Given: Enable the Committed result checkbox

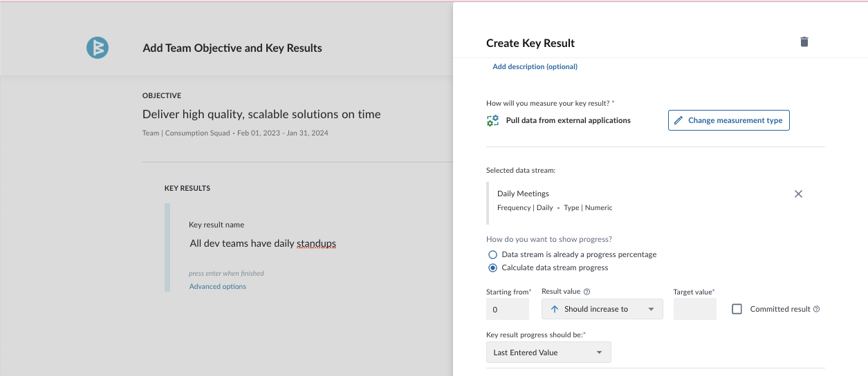Looking at the screenshot, I should point(737,309).
